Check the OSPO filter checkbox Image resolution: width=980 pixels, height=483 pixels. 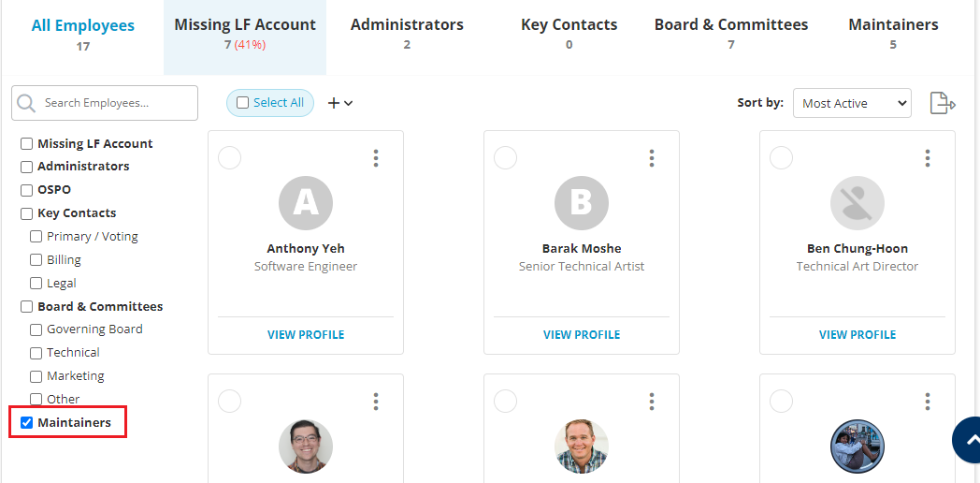27,190
